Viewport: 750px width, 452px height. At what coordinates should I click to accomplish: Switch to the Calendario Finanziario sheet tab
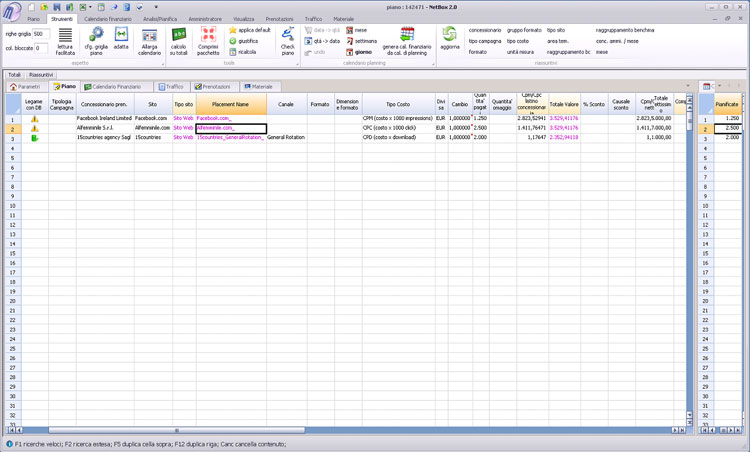tap(112, 87)
